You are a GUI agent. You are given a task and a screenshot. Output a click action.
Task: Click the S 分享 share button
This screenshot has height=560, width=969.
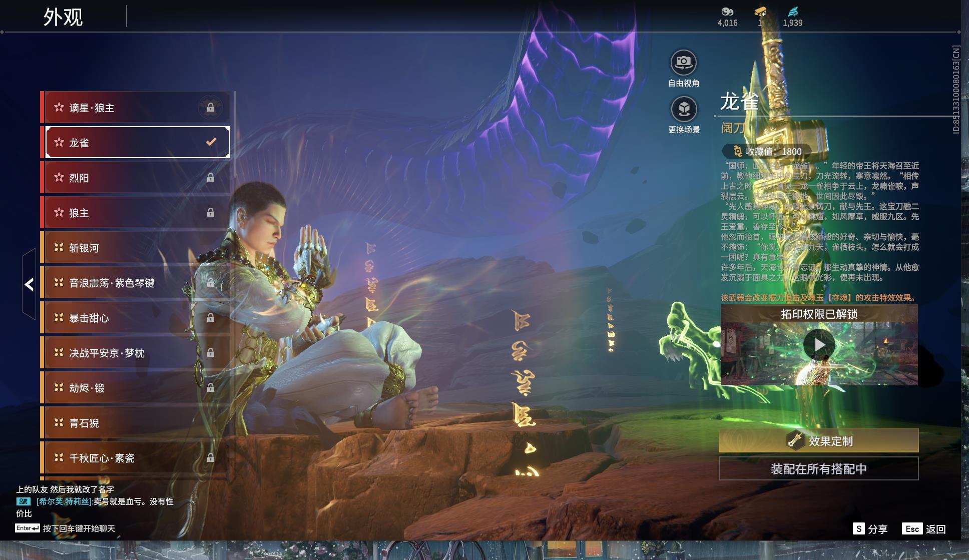click(870, 529)
